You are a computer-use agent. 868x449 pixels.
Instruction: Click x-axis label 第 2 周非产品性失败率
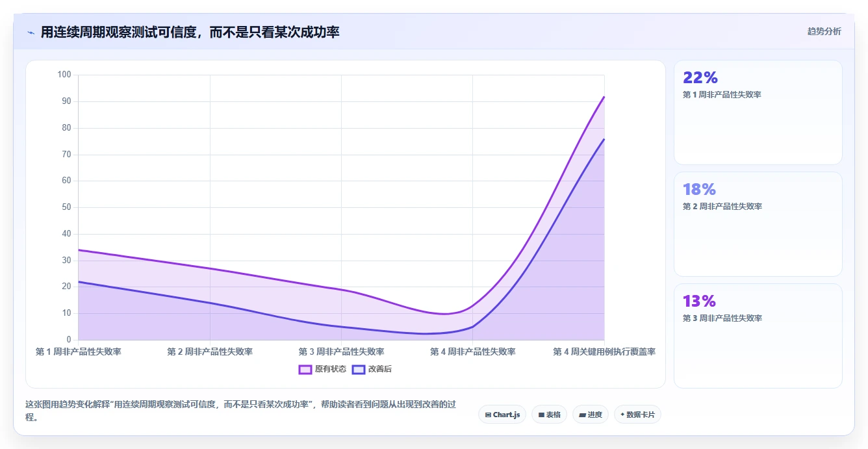(210, 352)
